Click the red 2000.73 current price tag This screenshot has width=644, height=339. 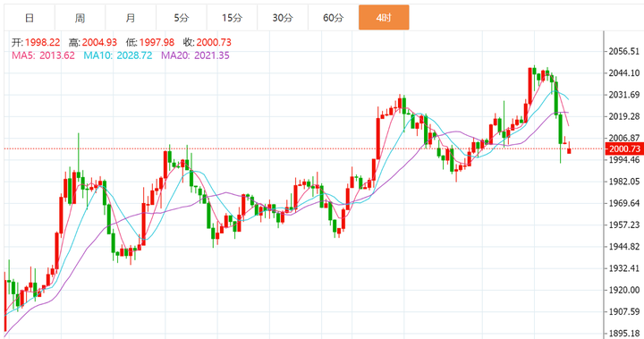coord(623,148)
